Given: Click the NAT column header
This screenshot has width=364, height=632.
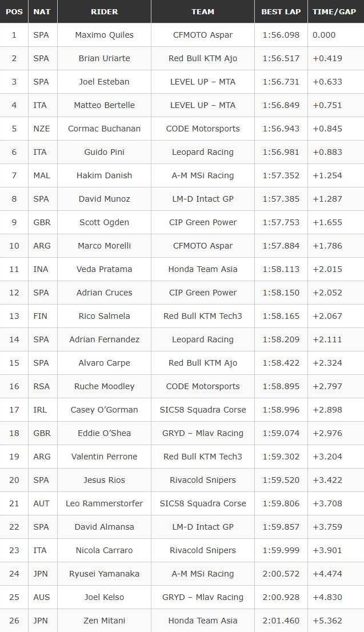Looking at the screenshot, I should (42, 11).
